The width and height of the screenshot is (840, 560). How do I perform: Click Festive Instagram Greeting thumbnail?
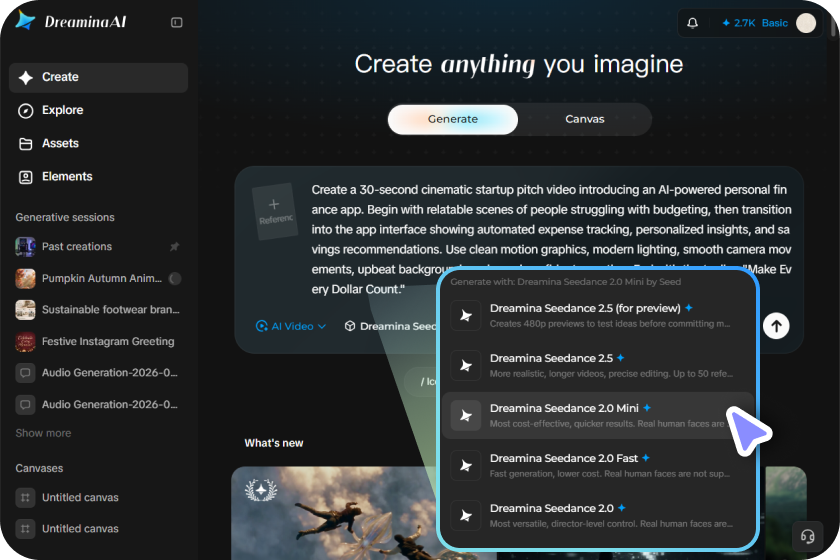[25, 341]
